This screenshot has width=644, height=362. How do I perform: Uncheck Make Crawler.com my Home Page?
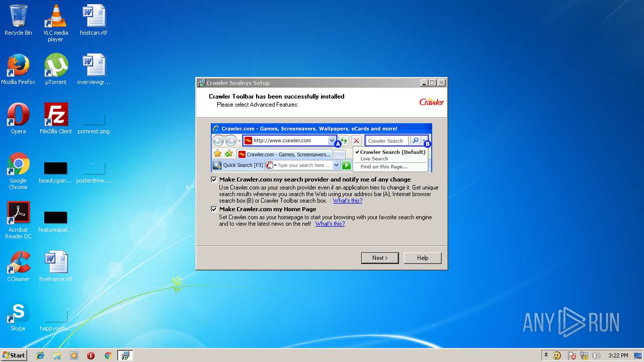[214, 209]
